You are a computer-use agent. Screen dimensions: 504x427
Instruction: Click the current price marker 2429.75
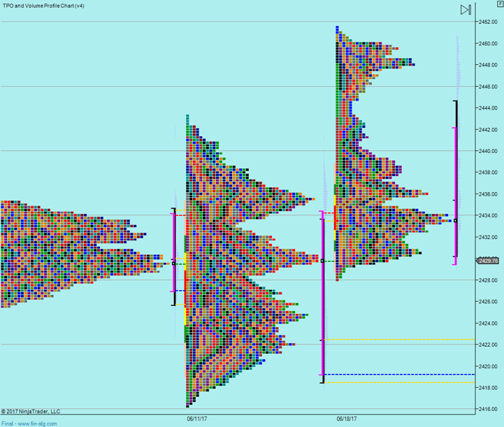pyautogui.click(x=489, y=261)
